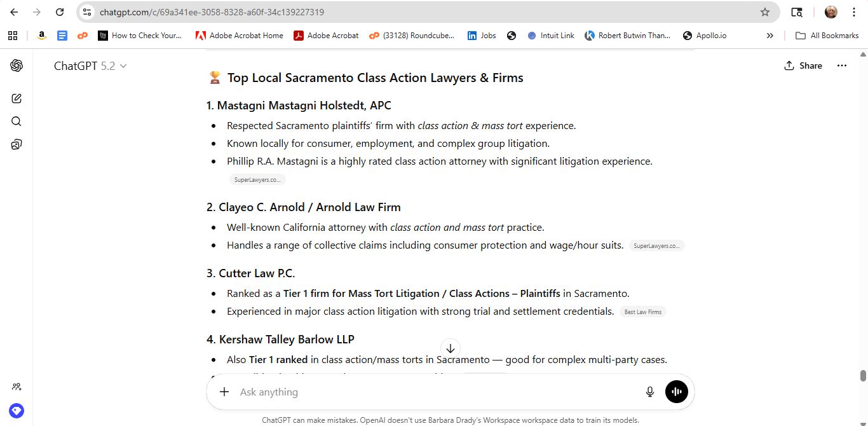This screenshot has width=868, height=426.
Task: Click the heading 1. Mastagni Mastagni Holstedt, APC
Action: point(299,106)
